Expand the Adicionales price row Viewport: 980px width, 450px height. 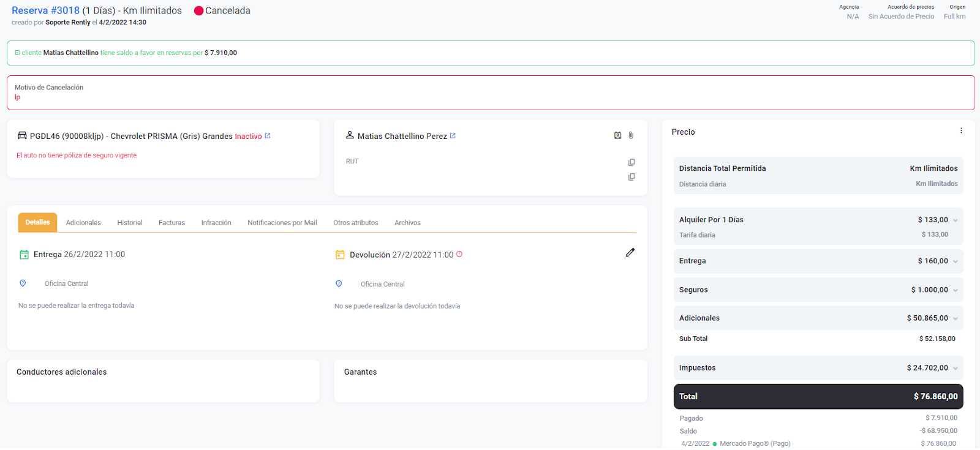click(x=956, y=318)
